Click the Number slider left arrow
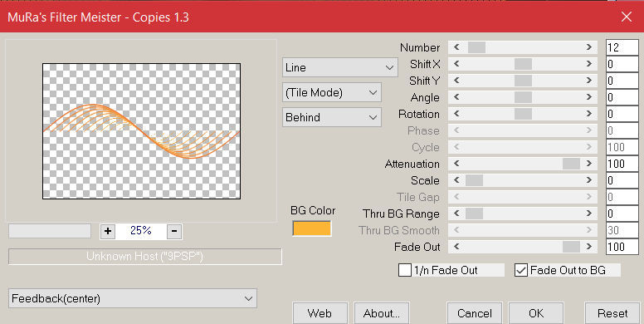Viewport: 644px width, 324px height. 456,47
